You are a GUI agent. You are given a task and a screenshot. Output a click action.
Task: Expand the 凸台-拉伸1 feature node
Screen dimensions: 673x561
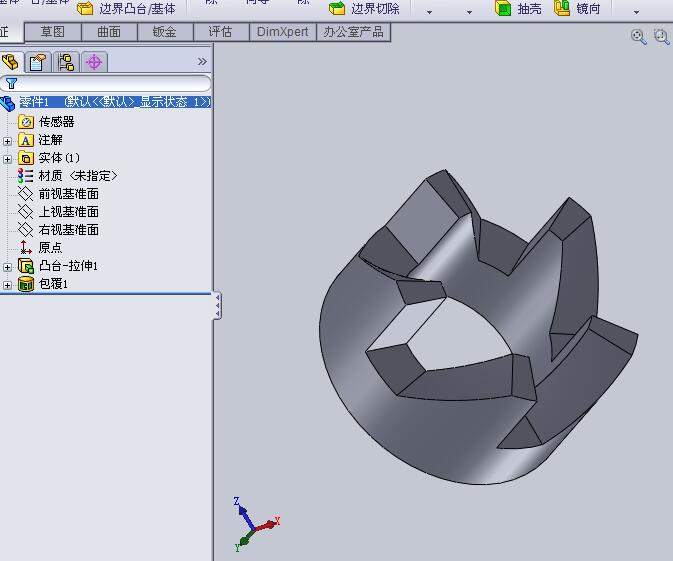tap(7, 267)
